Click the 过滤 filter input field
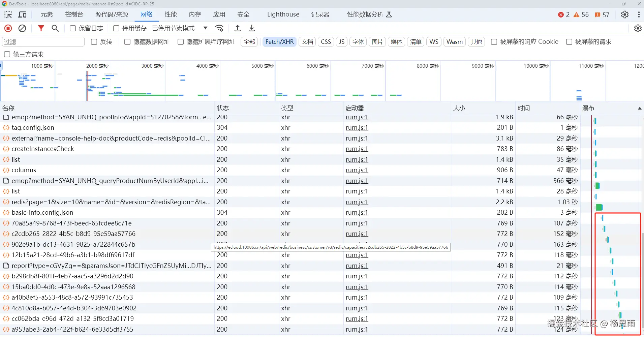Image resolution: width=644 pixels, height=337 pixels. point(43,41)
